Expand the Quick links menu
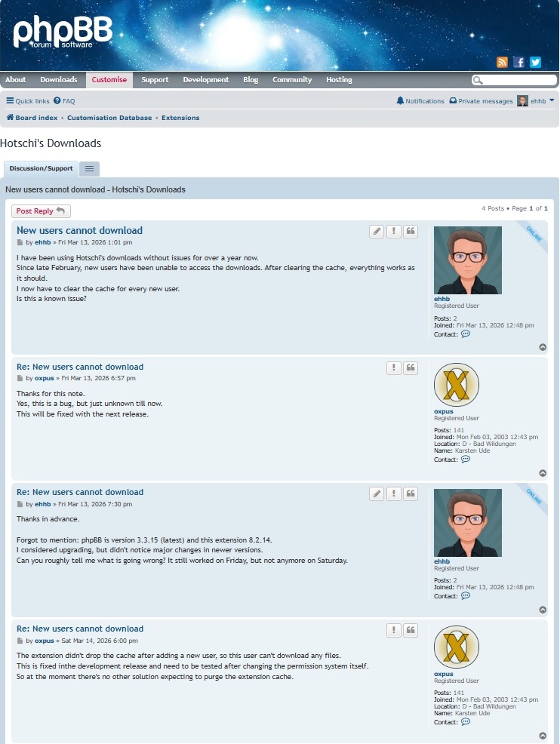Screen dimensions: 560x744 [28, 101]
